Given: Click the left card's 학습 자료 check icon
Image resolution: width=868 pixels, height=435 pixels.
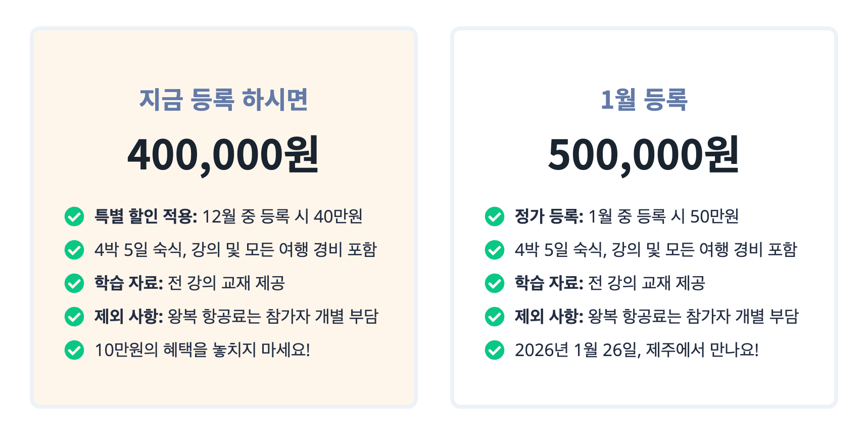Looking at the screenshot, I should pos(74,283).
